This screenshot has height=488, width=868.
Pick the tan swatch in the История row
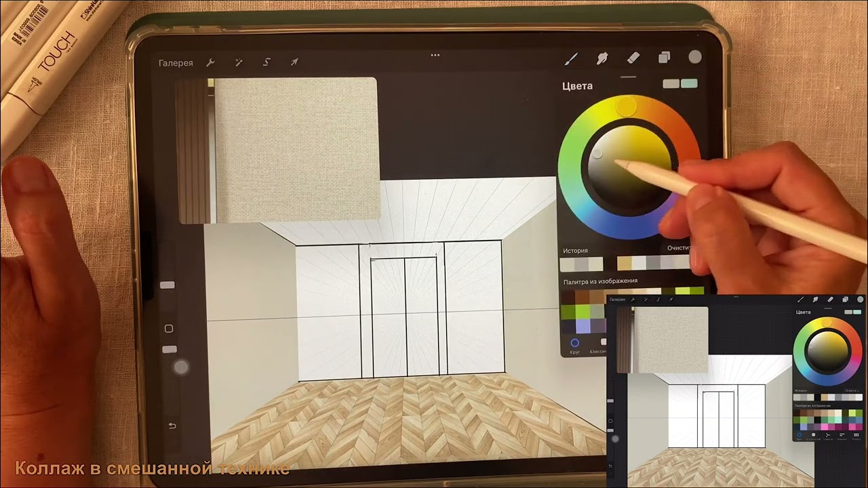point(624,263)
